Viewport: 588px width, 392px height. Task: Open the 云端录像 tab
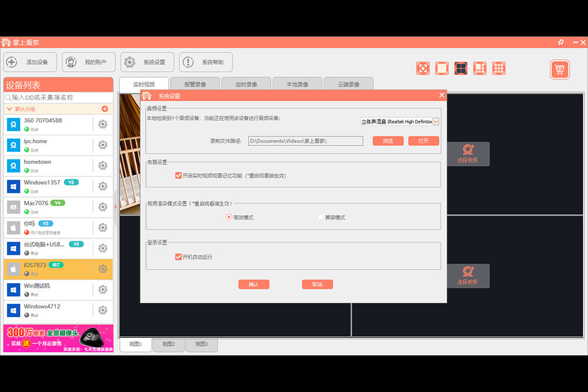[x=348, y=84]
